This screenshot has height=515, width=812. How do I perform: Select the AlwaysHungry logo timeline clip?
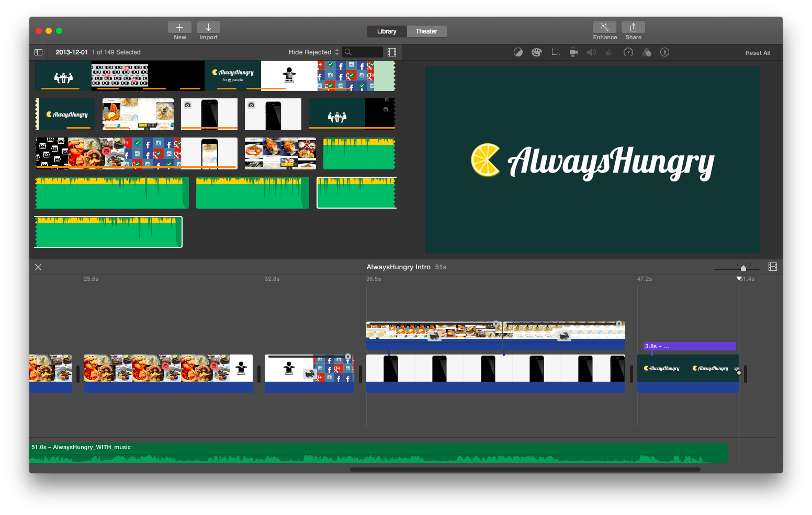point(687,373)
